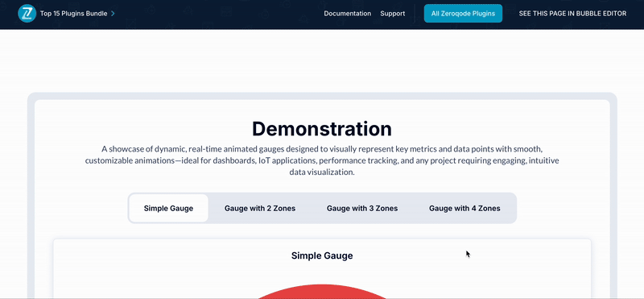644x299 pixels.
Task: Open Top 15 Plugins Bundle link
Action: point(73,14)
